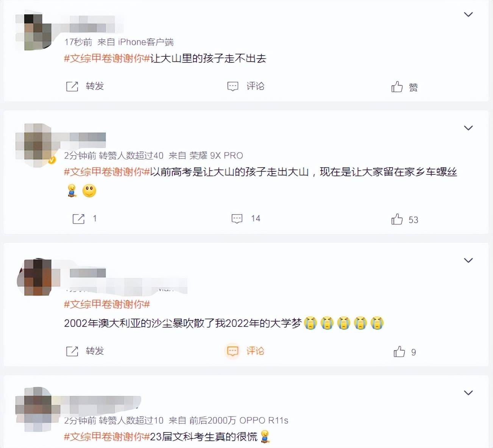Open the hashtag in the fourth post
493x448 pixels.
107,437
